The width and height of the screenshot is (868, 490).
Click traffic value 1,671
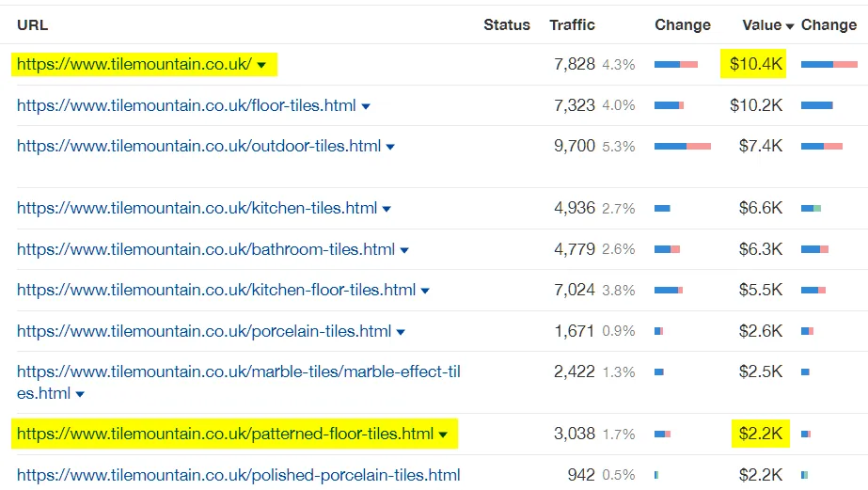(574, 331)
